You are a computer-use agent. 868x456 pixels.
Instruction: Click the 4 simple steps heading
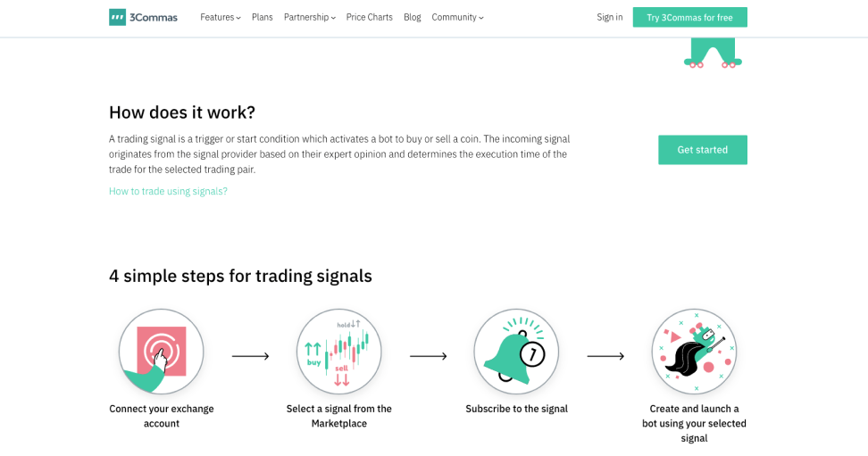point(240,276)
